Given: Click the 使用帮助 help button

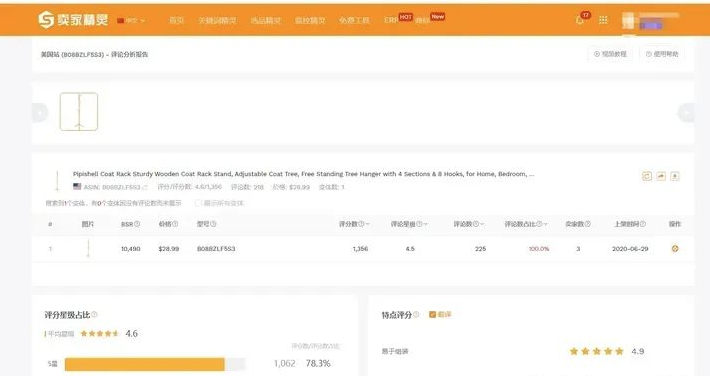Looking at the screenshot, I should (662, 54).
